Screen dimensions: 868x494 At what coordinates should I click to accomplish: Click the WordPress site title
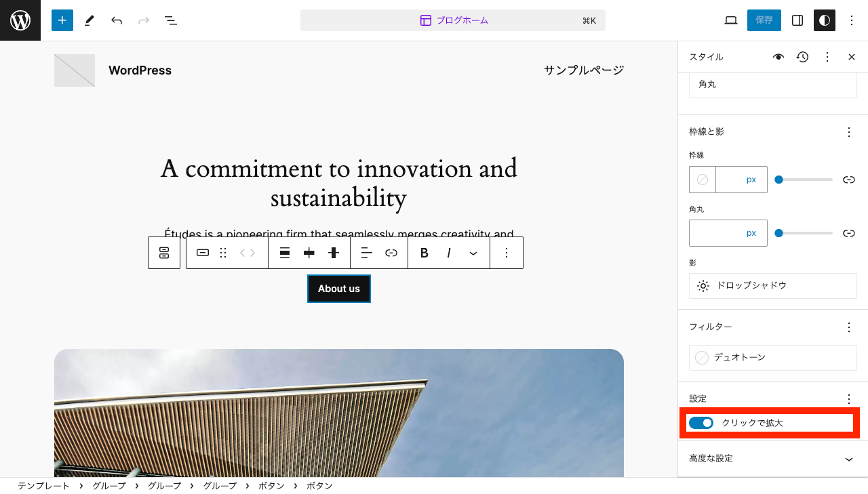point(140,70)
